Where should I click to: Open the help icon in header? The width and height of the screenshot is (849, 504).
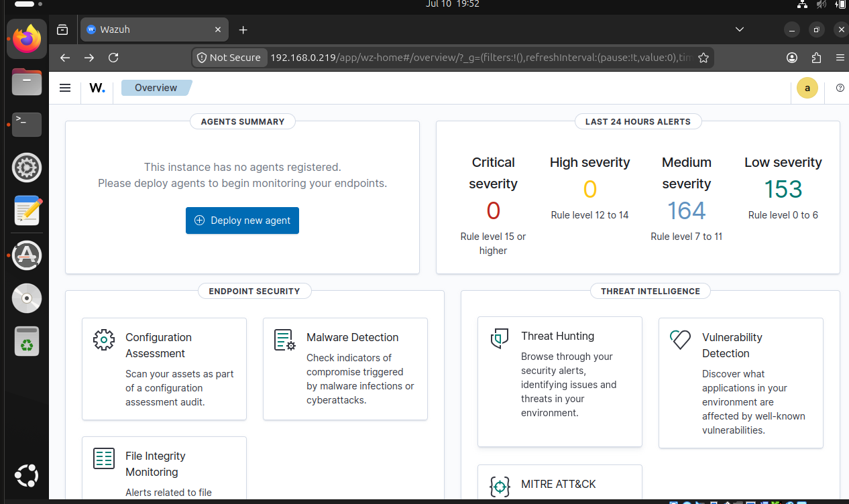[x=840, y=88]
